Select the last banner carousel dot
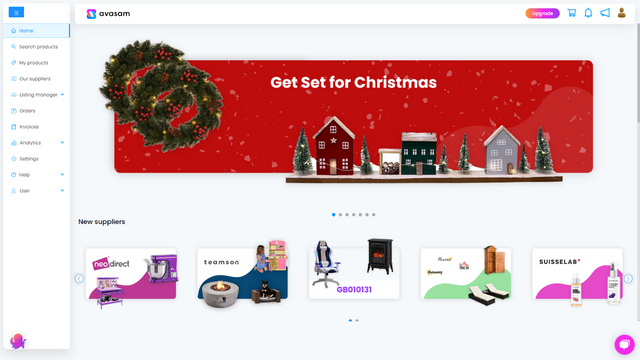The width and height of the screenshot is (640, 360). (x=373, y=215)
